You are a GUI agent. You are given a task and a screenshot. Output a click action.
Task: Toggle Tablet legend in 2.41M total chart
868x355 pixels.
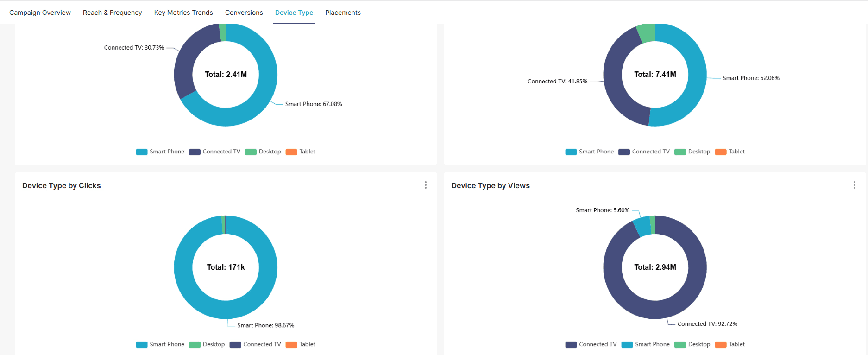[301, 152]
